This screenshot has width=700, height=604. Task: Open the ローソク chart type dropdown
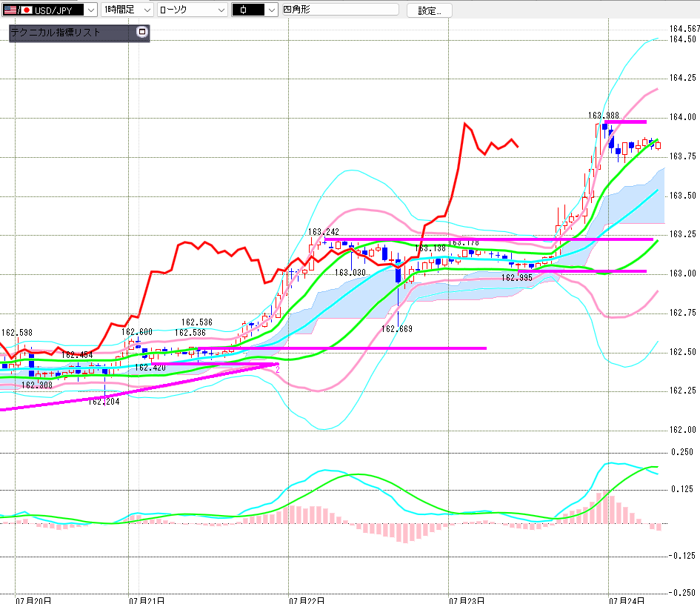coord(193,10)
